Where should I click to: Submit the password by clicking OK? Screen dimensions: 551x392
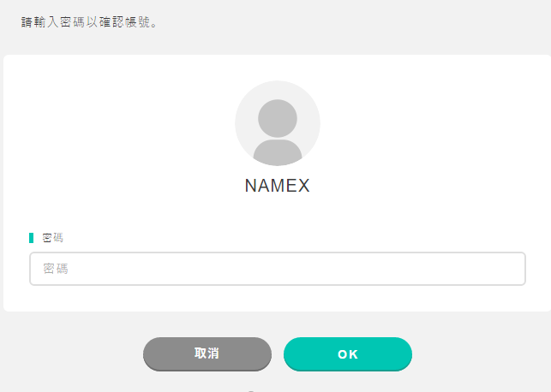coord(348,354)
